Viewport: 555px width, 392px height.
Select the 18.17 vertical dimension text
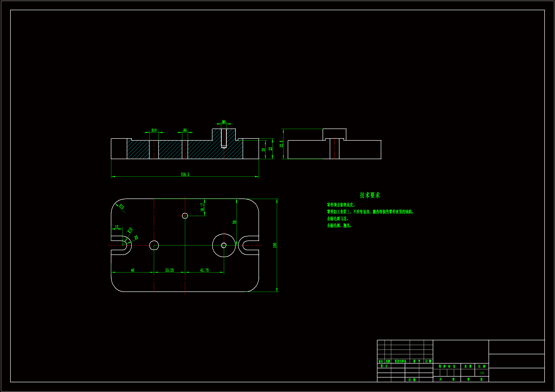tap(202, 207)
